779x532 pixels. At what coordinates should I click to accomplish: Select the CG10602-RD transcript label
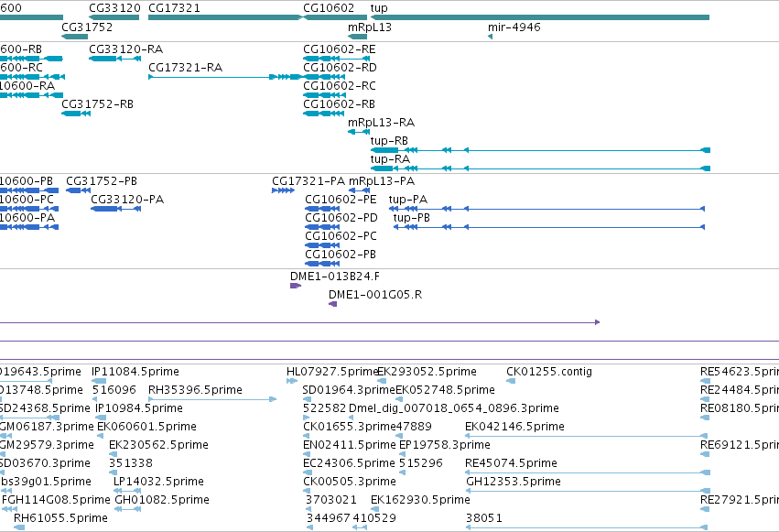[340, 68]
